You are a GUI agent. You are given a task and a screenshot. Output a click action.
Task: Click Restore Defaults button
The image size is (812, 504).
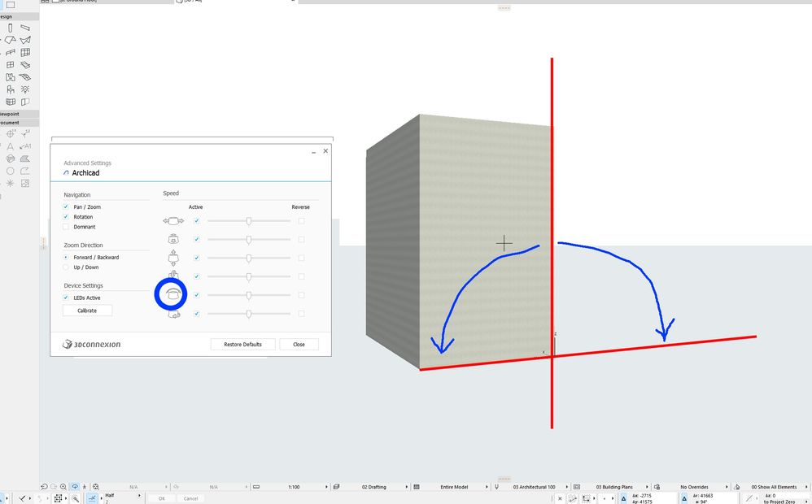click(x=243, y=344)
